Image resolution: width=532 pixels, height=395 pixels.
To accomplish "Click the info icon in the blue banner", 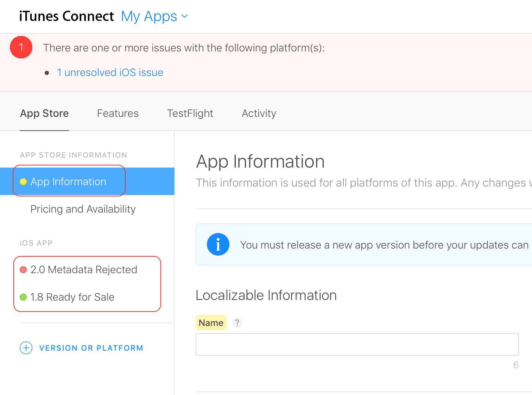I will 218,244.
